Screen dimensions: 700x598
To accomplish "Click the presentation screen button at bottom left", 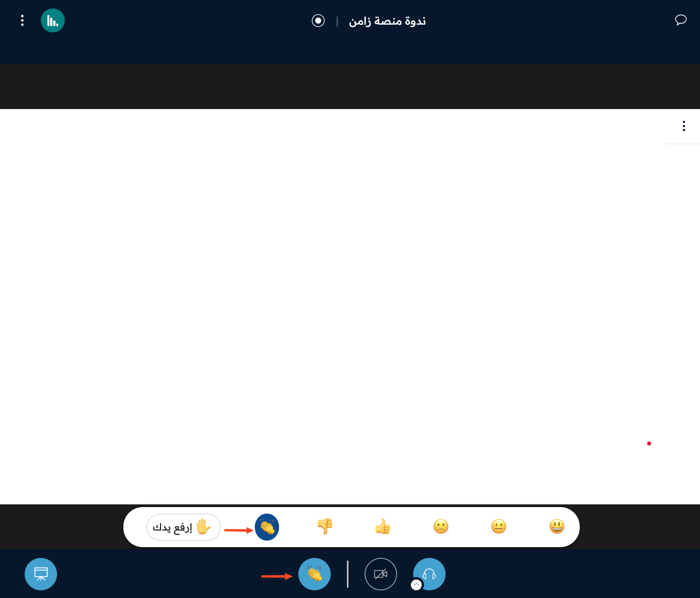I will [x=41, y=574].
